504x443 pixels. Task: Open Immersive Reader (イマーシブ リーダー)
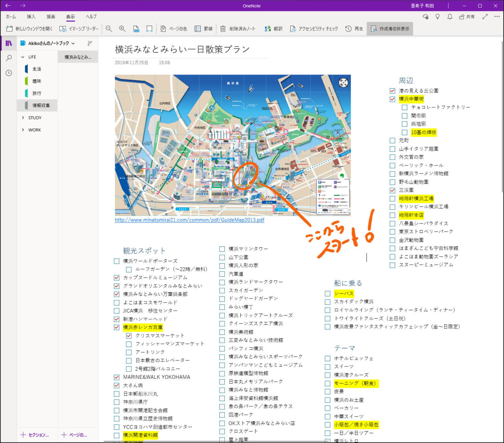[x=79, y=29]
